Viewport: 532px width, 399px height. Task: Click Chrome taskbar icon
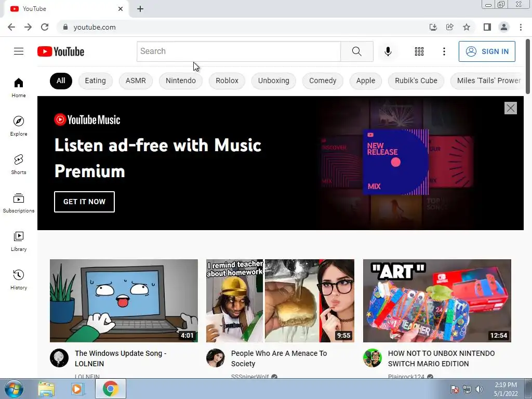(x=111, y=389)
